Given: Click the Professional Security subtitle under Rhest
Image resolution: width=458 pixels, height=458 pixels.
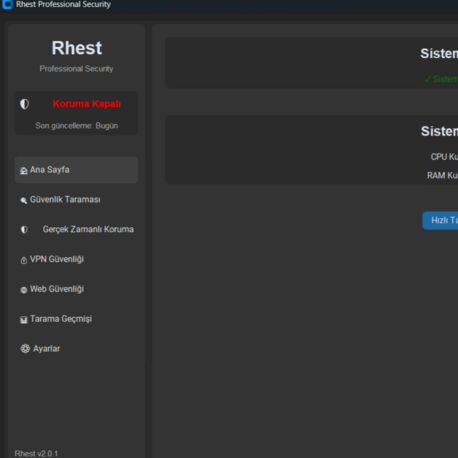Looking at the screenshot, I should pos(76,69).
